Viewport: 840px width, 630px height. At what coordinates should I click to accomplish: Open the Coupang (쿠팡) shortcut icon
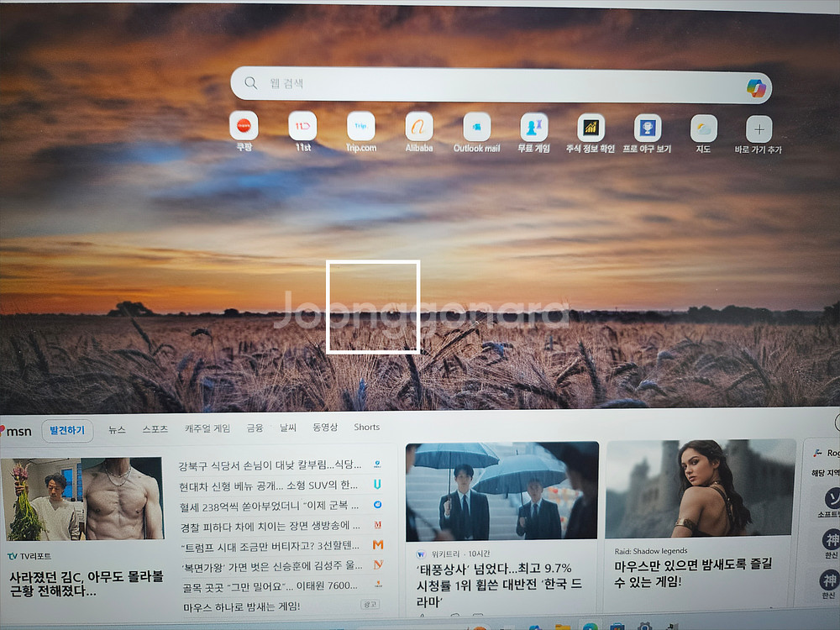point(244,126)
